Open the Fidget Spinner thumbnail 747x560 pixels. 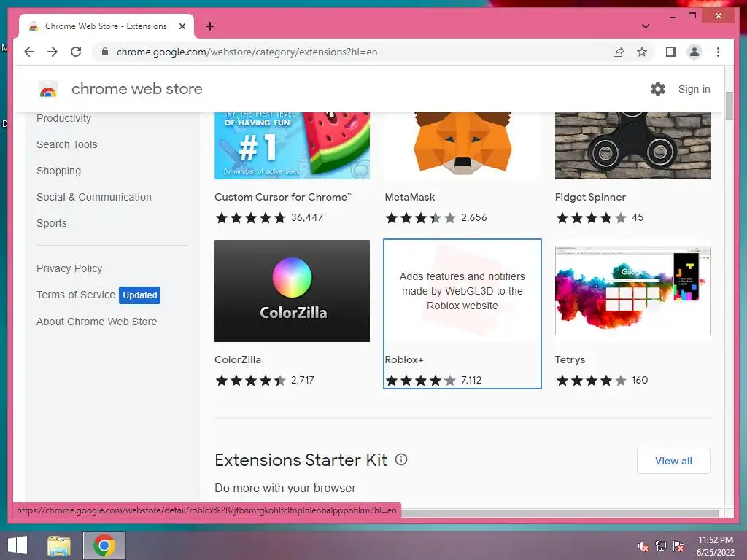[x=632, y=146]
